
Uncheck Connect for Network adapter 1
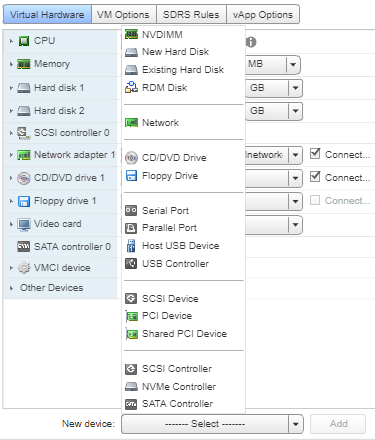tap(315, 154)
